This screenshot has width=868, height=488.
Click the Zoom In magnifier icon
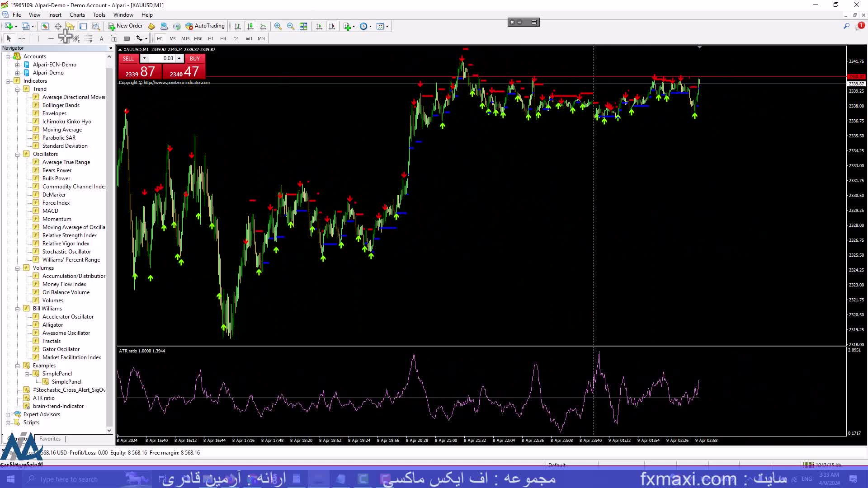[x=278, y=26]
